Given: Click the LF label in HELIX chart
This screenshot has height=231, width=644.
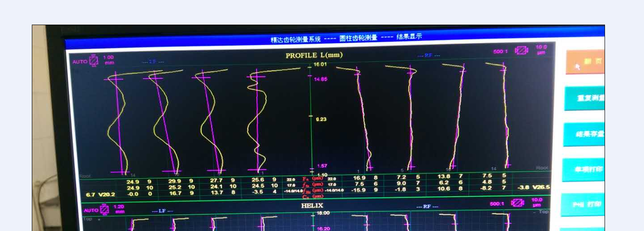Looking at the screenshot, I should tap(162, 211).
